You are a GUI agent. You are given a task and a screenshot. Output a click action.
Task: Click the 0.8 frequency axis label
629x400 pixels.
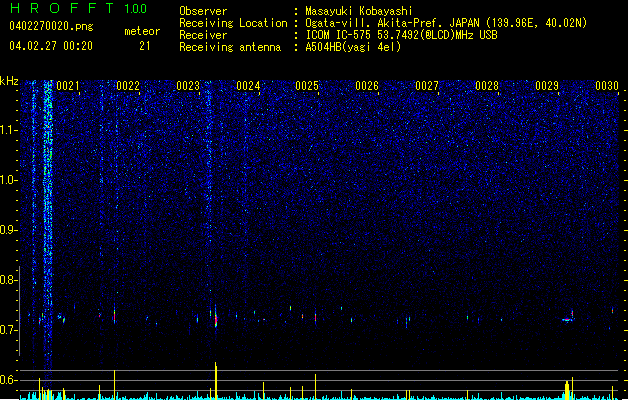click(8, 280)
